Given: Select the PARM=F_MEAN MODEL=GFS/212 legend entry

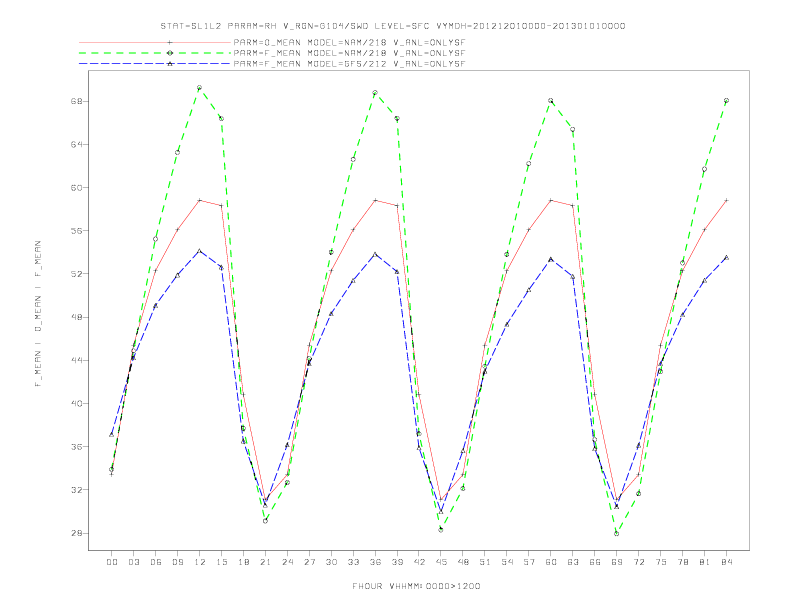Looking at the screenshot, I should [349, 64].
